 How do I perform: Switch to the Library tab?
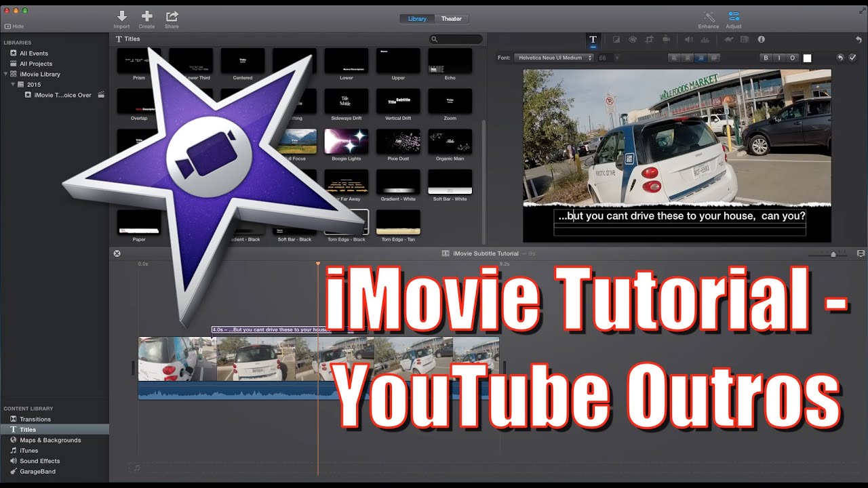(417, 19)
